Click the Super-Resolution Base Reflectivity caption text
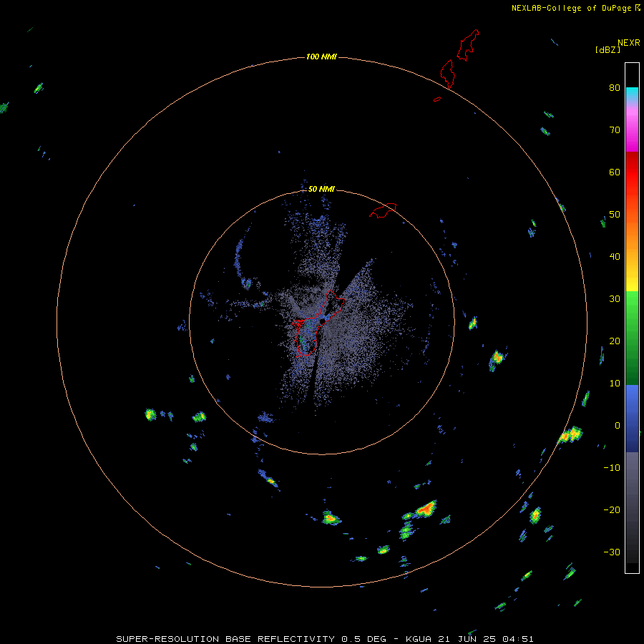This screenshot has width=644, height=644. pyautogui.click(x=324, y=639)
